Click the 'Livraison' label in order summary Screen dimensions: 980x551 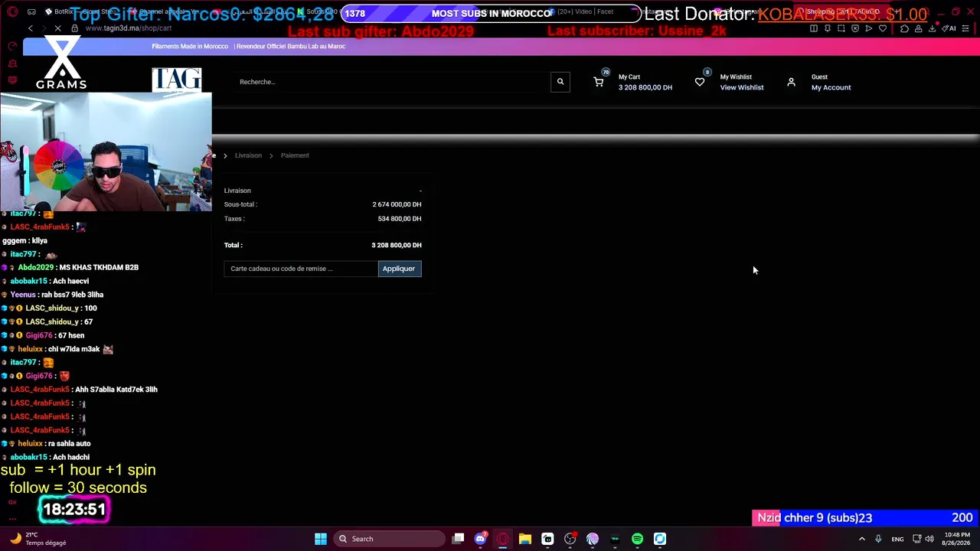click(237, 191)
